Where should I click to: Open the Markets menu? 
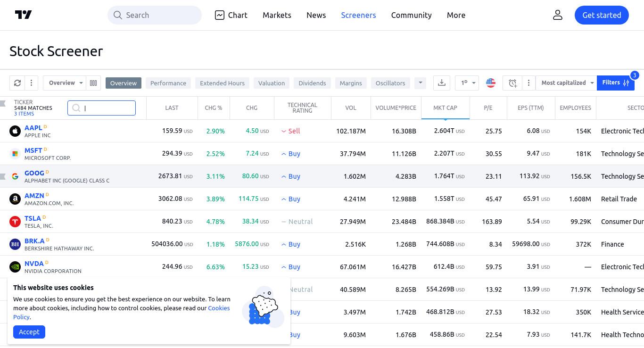277,15
